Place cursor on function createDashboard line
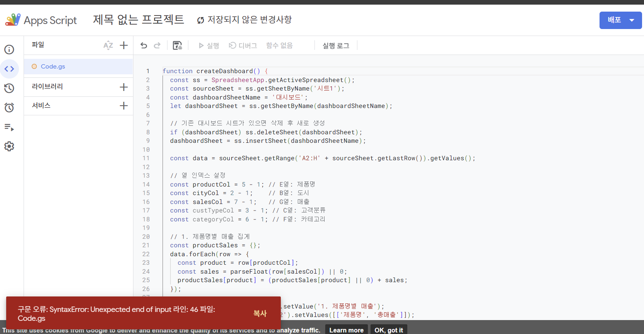This screenshot has height=334, width=644. pyautogui.click(x=215, y=71)
